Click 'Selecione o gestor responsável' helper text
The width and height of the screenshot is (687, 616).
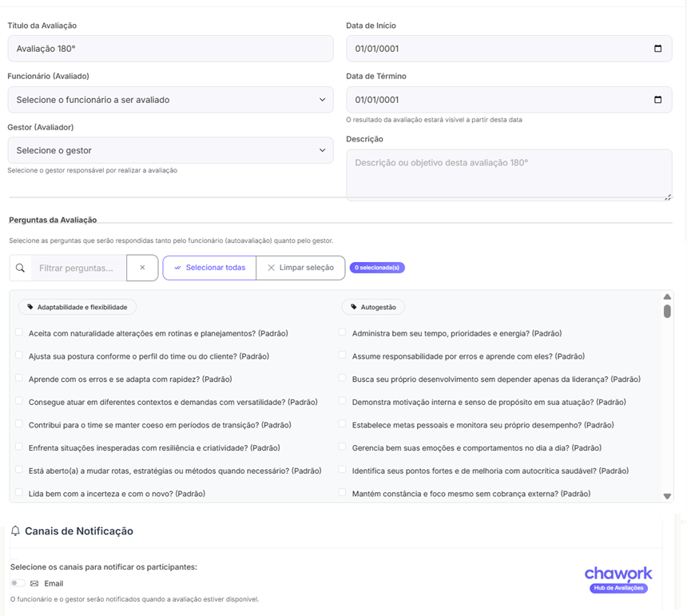point(93,170)
